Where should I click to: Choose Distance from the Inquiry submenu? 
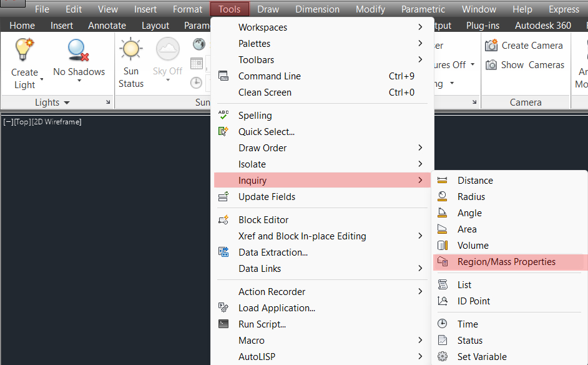[x=475, y=181]
